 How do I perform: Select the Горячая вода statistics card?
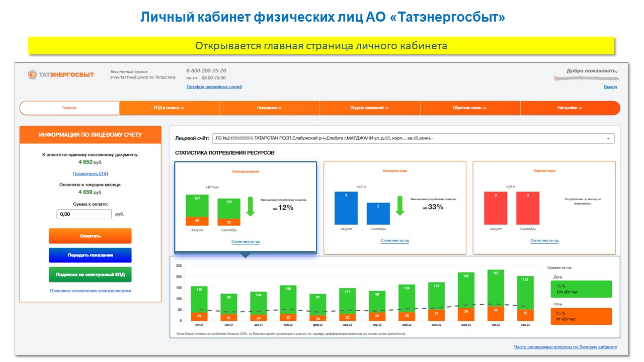[x=544, y=208]
